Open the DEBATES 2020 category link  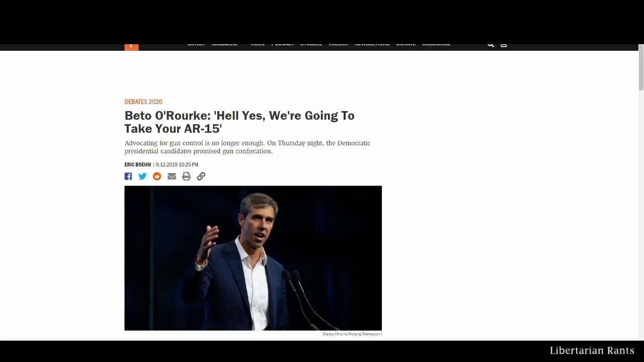click(143, 102)
